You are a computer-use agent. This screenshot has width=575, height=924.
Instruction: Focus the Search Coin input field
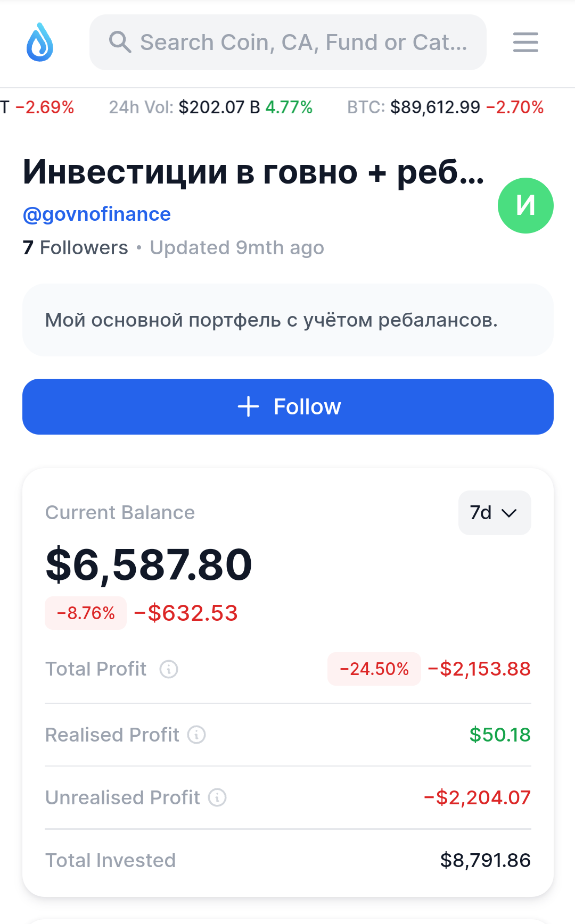pyautogui.click(x=303, y=42)
